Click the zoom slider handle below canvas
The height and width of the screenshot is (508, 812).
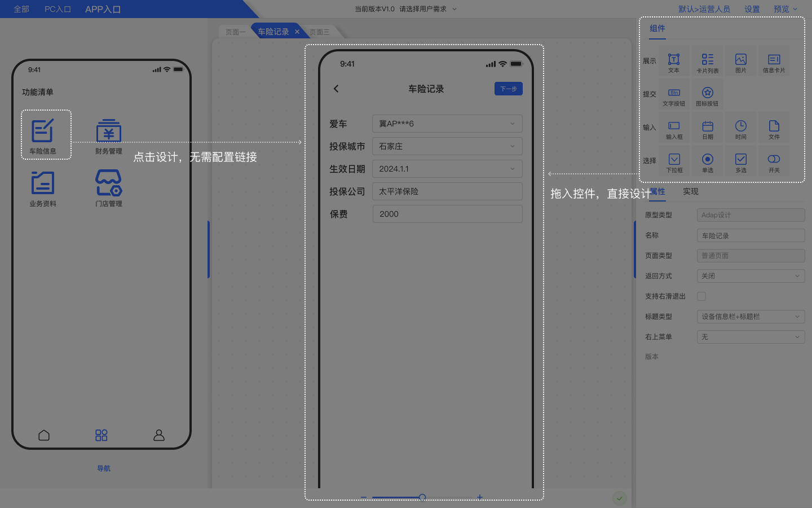422,497
